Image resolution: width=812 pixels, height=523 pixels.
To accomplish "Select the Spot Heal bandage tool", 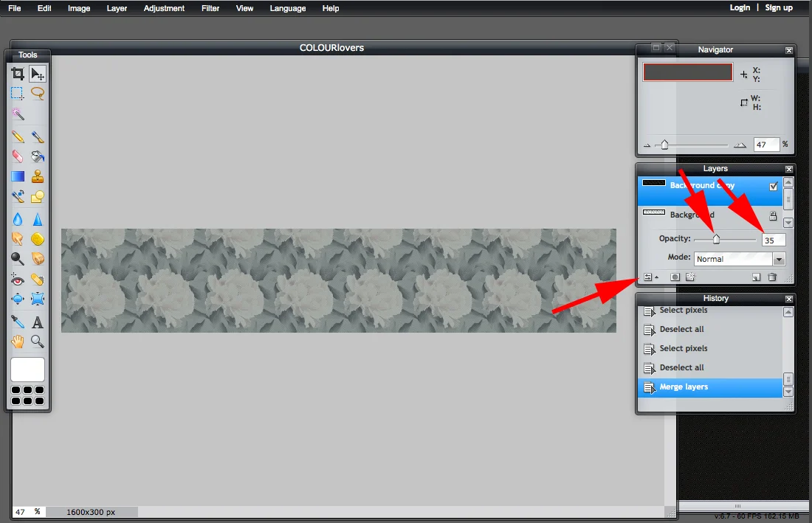I will [38, 280].
